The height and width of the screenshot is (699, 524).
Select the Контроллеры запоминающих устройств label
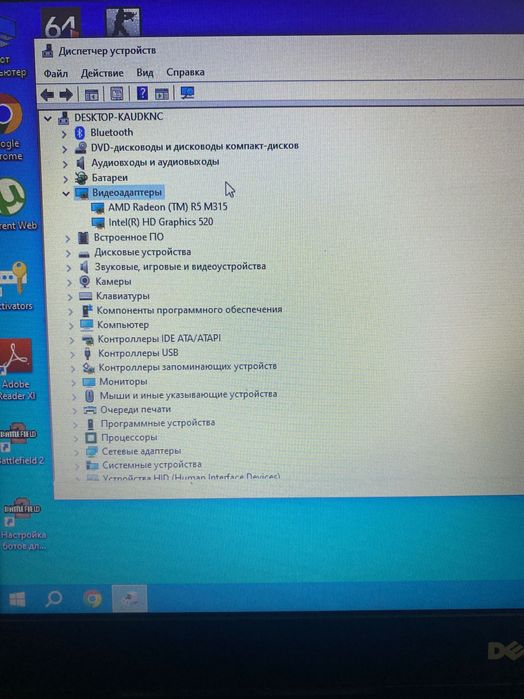click(188, 367)
